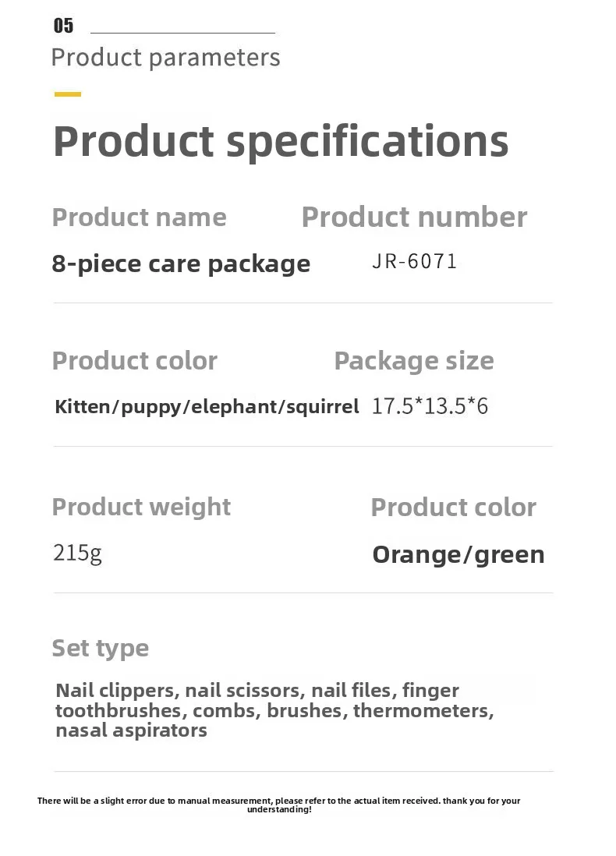Click the Set type label
This screenshot has height=856, width=616.
coord(101,649)
